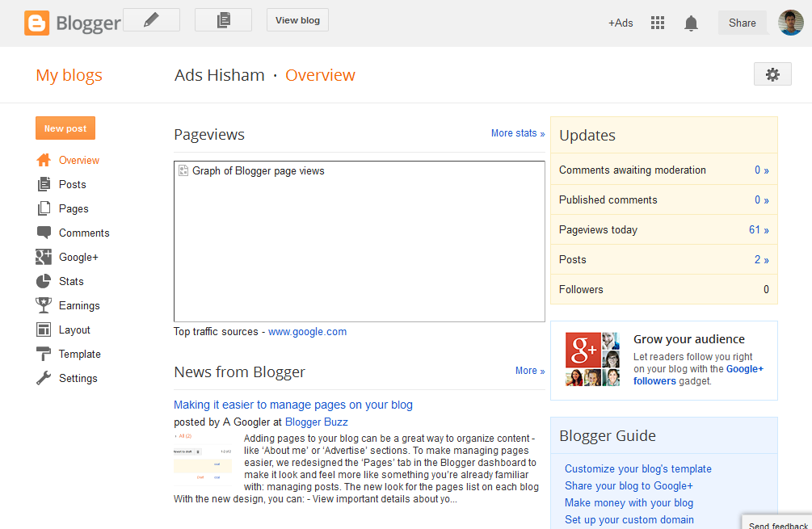This screenshot has height=529, width=812.
Task: Open Set up your custom domain guide
Action: tap(629, 519)
